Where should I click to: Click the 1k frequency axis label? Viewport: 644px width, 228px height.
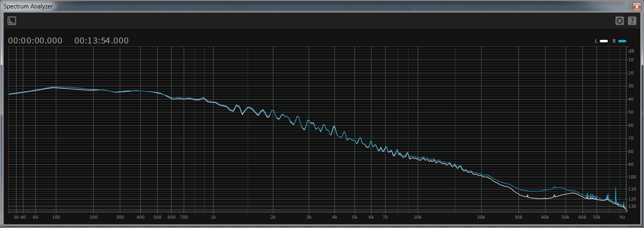click(213, 217)
